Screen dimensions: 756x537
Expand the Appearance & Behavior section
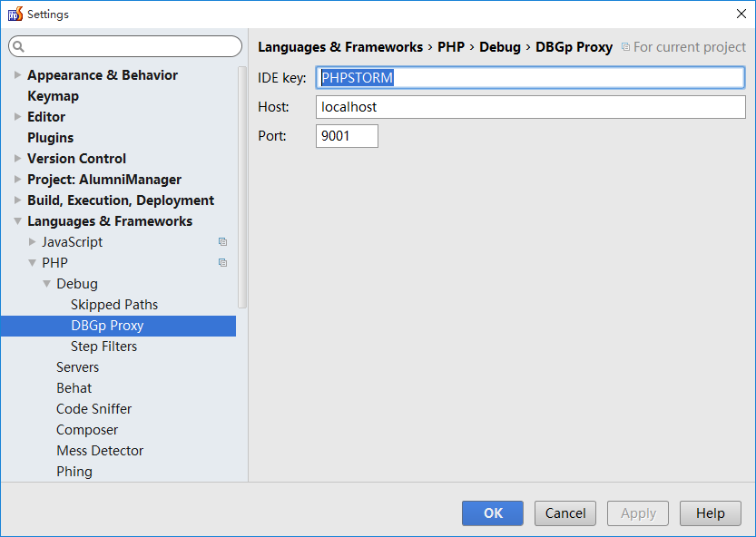point(18,74)
